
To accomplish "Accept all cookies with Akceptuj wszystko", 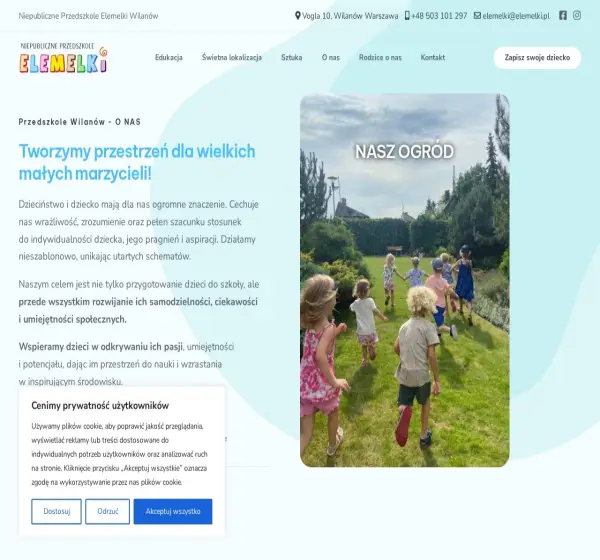I will coord(173,511).
